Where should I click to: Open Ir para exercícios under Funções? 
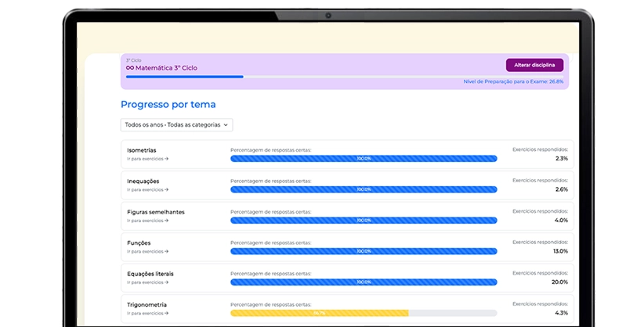147,251
